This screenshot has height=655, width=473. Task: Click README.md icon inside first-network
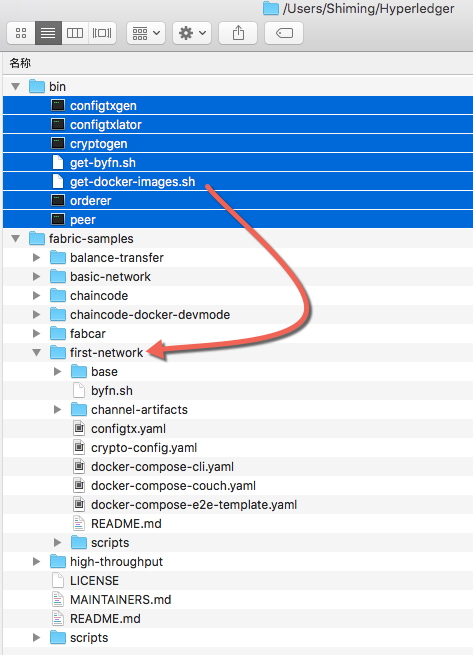79,524
